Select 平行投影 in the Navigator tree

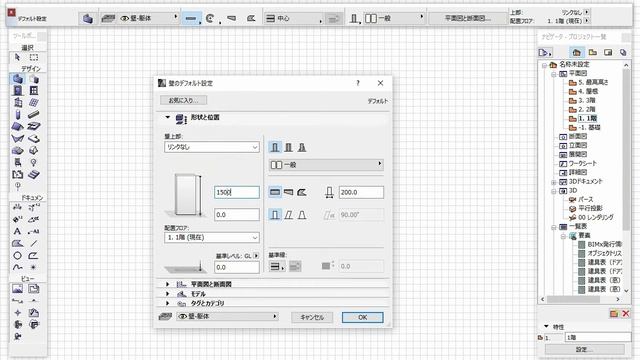[590, 208]
